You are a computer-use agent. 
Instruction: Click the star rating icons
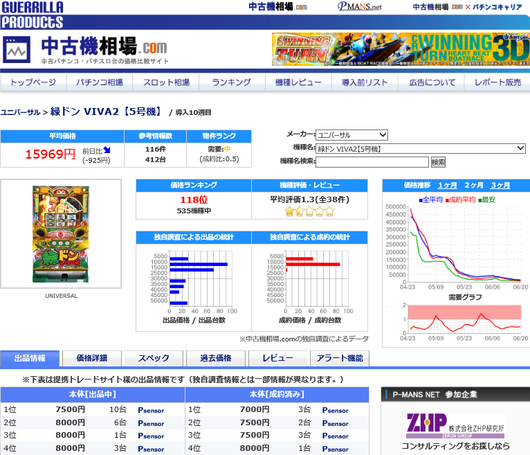pos(309,212)
